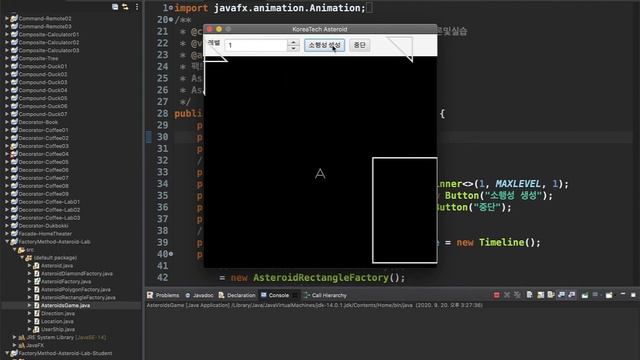Click the AsteroidFactory.java file icon
640x360 pixels.
tap(37, 282)
